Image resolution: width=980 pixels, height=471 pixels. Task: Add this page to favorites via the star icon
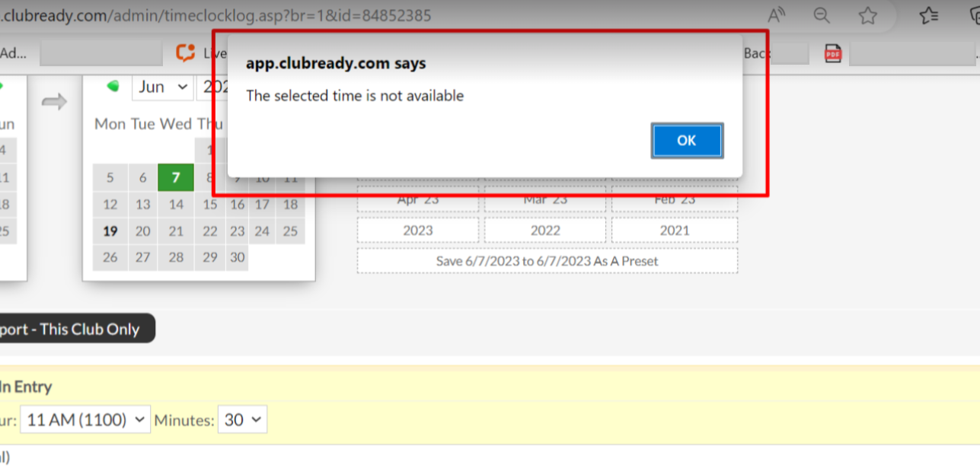pyautogui.click(x=868, y=15)
